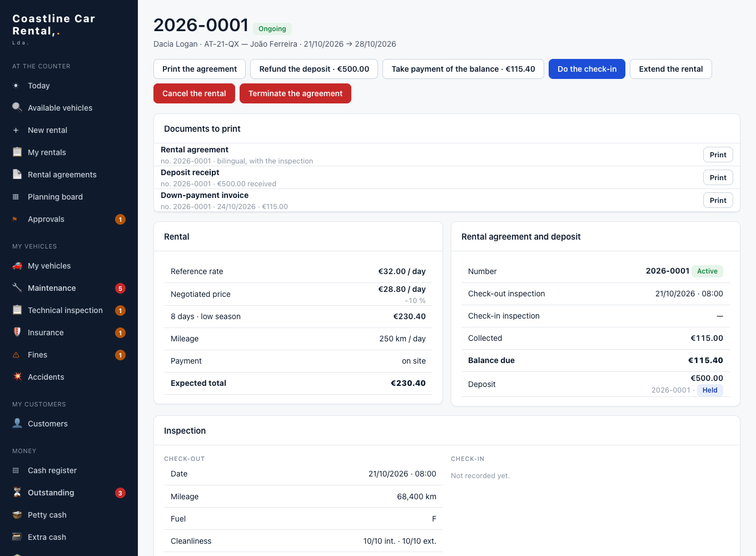
Task: Click the Expected total value €230.40
Action: click(408, 383)
